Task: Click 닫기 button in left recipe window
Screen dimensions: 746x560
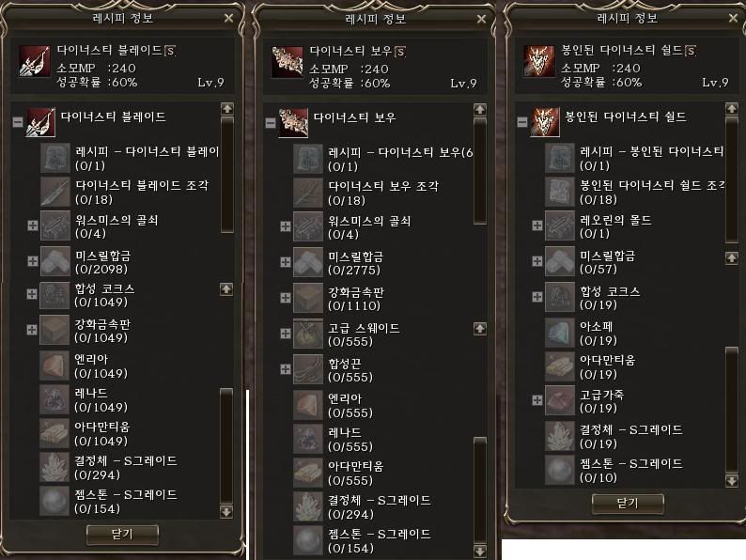Action: pos(122,535)
